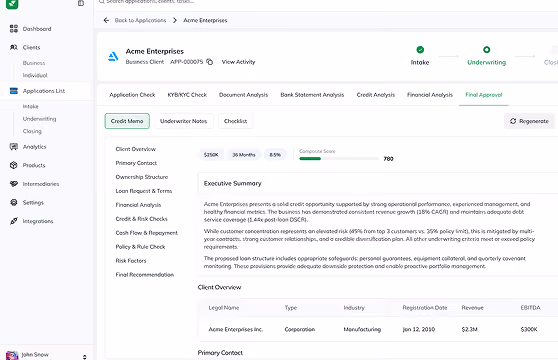Click the John Snow avatar
The height and width of the screenshot is (360, 558).
pos(12,355)
